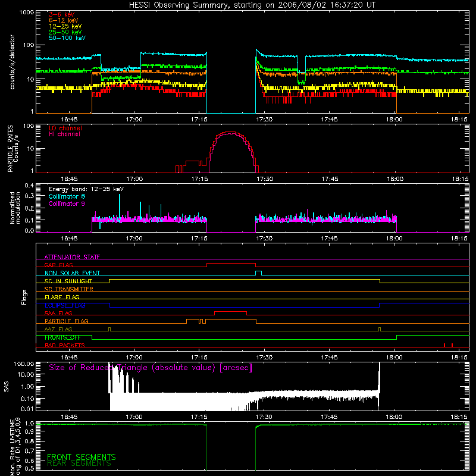
Task: Click the Flags axis label
Action: point(24,297)
